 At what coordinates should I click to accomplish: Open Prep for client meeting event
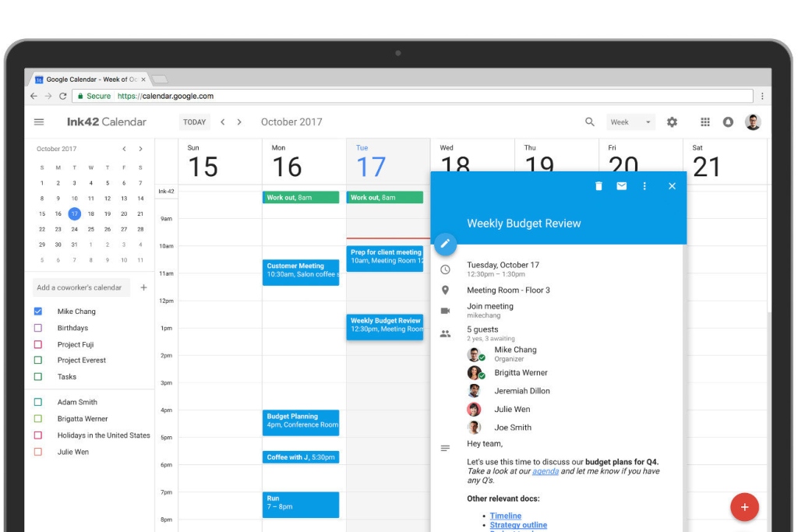point(385,259)
